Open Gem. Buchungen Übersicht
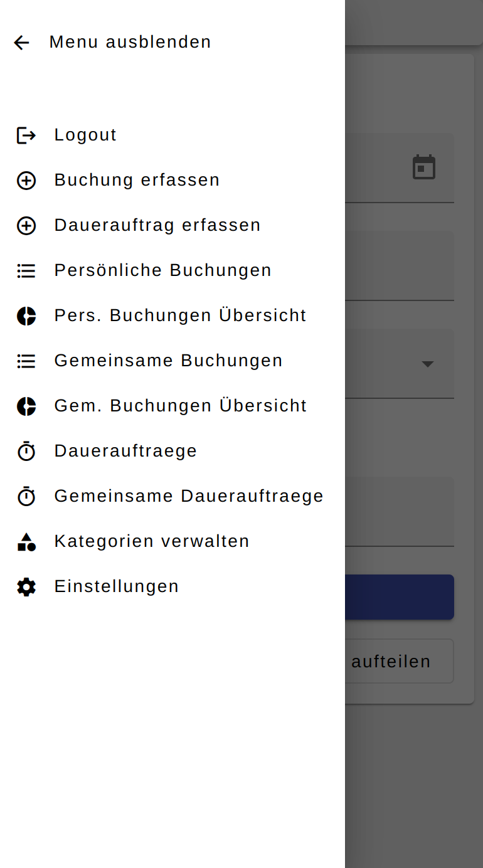 click(180, 406)
